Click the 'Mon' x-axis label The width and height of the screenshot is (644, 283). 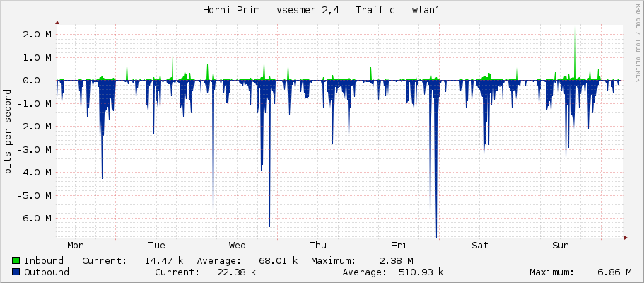click(76, 246)
